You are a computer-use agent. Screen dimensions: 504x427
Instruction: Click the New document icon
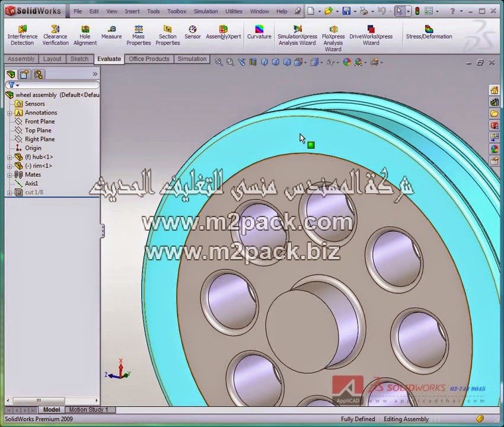(311, 11)
